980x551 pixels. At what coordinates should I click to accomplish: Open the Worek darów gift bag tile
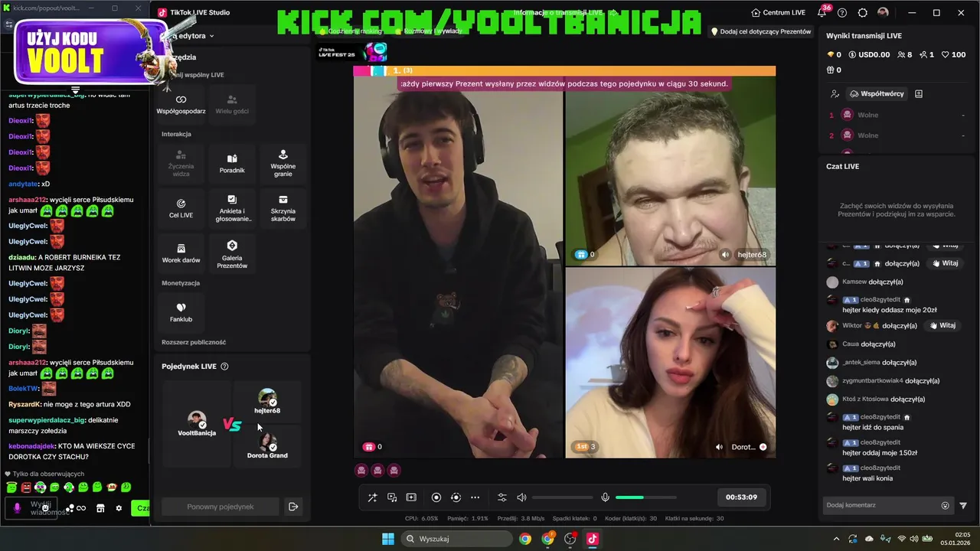point(181,253)
